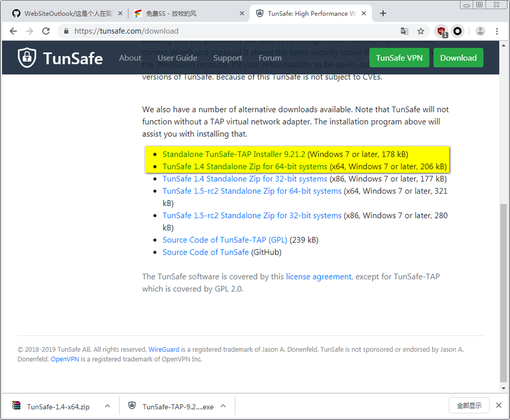Expand options for TunSafe-TAP exe download
The width and height of the screenshot is (510, 420).
(x=223, y=406)
